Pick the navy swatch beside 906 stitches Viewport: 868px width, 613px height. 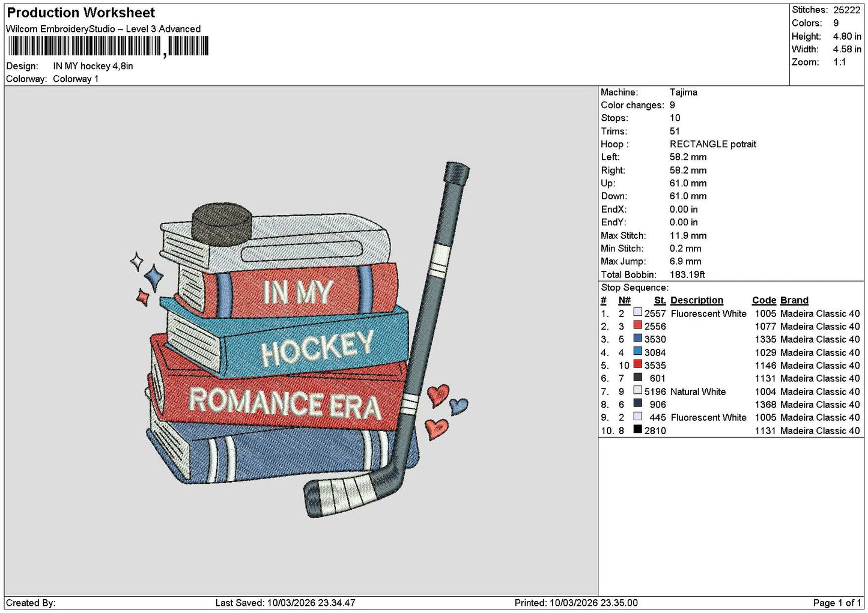(x=638, y=403)
